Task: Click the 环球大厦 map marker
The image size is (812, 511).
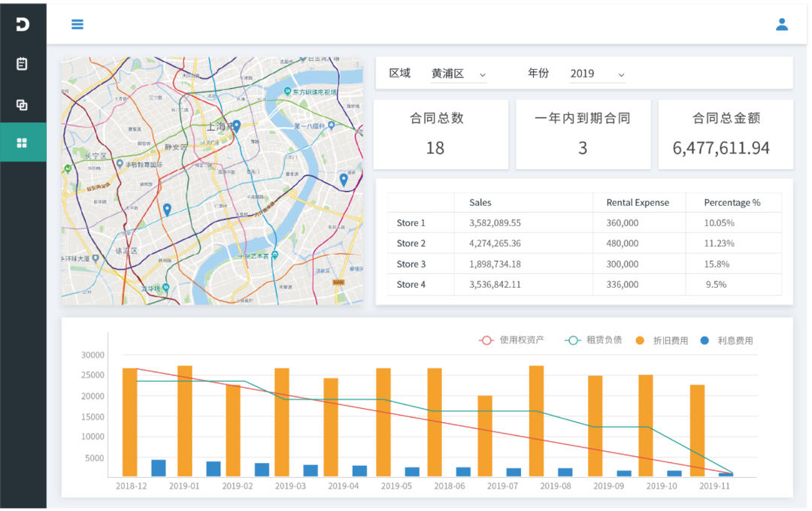Action: pos(95,258)
